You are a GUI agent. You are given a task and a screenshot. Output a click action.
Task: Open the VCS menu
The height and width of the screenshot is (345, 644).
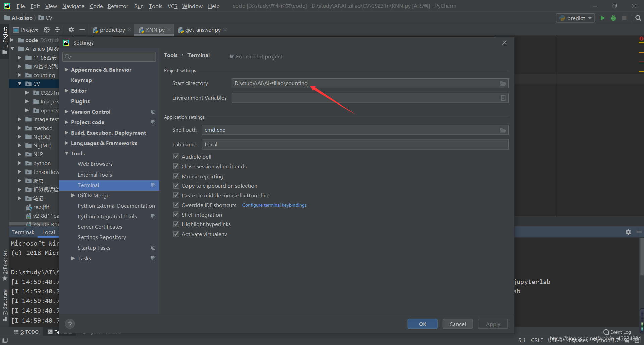pyautogui.click(x=172, y=6)
